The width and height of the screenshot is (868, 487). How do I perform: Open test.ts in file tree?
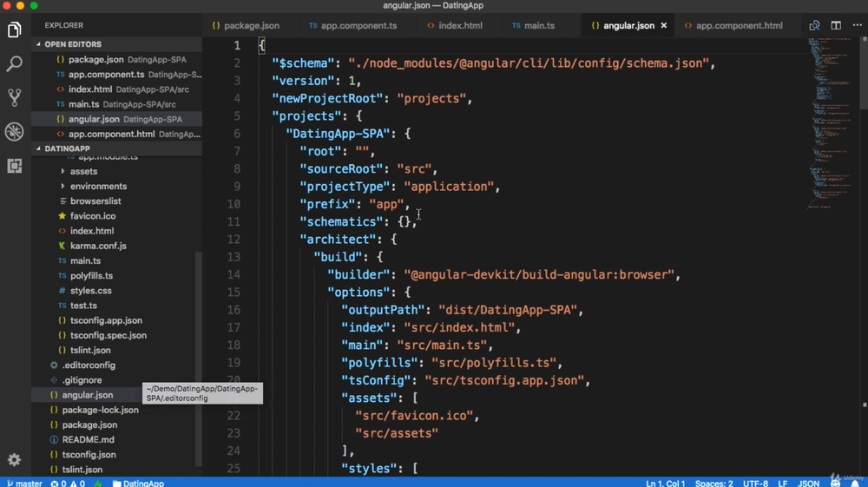tap(83, 306)
